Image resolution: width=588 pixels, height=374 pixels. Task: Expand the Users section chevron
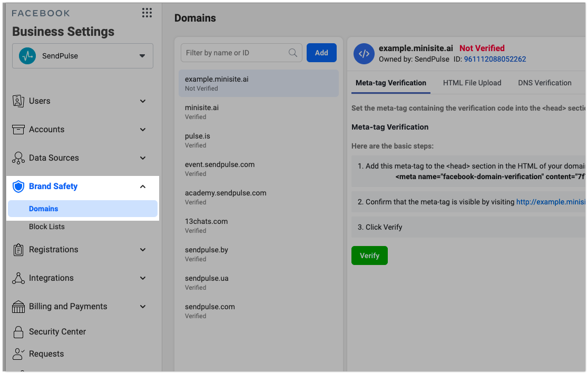pyautogui.click(x=143, y=101)
